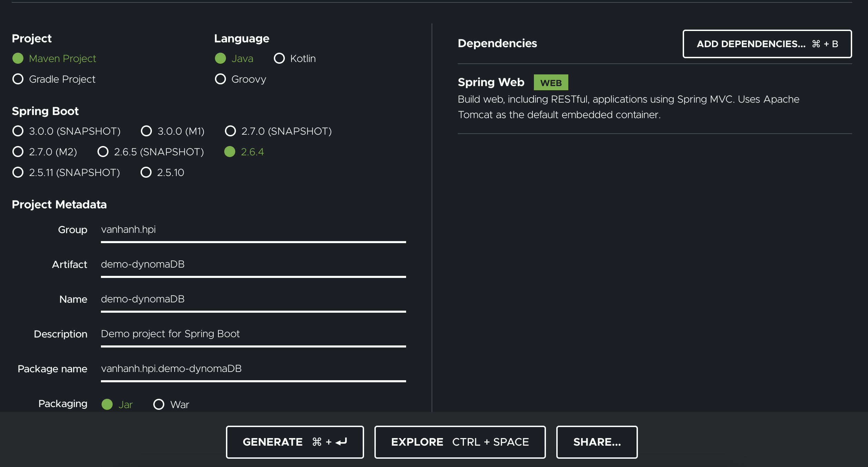Viewport: 868px width, 467px height.
Task: Switch language to Kotlin
Action: [x=280, y=58]
